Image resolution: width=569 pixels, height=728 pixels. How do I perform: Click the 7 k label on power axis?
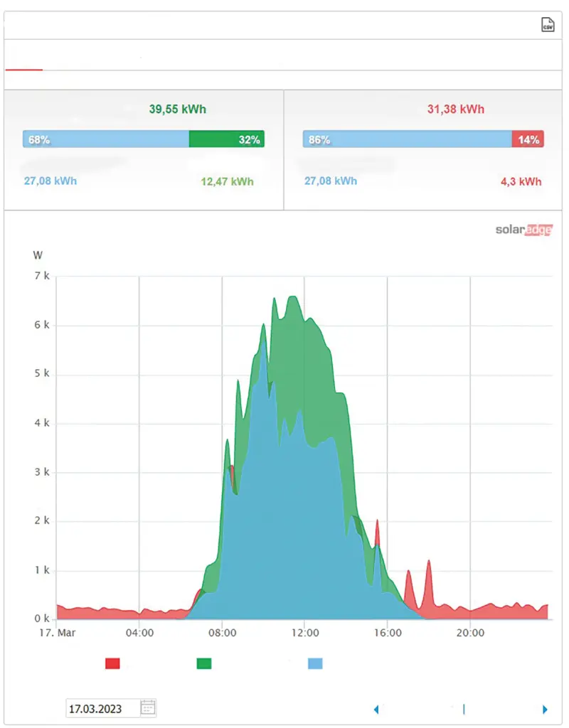(x=41, y=276)
